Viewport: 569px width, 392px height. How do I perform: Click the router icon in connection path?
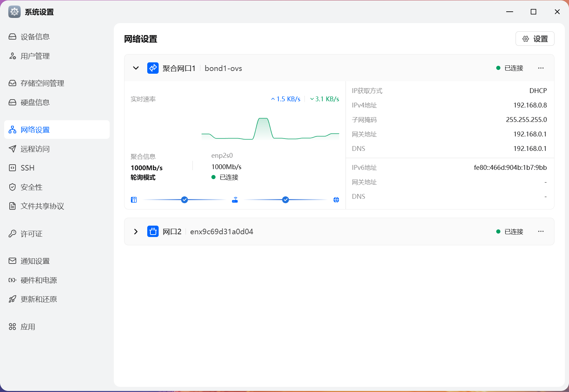pyautogui.click(x=235, y=200)
